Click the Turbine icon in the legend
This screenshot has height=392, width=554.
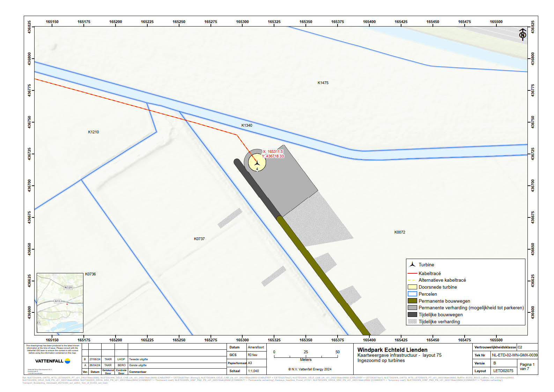coord(412,265)
